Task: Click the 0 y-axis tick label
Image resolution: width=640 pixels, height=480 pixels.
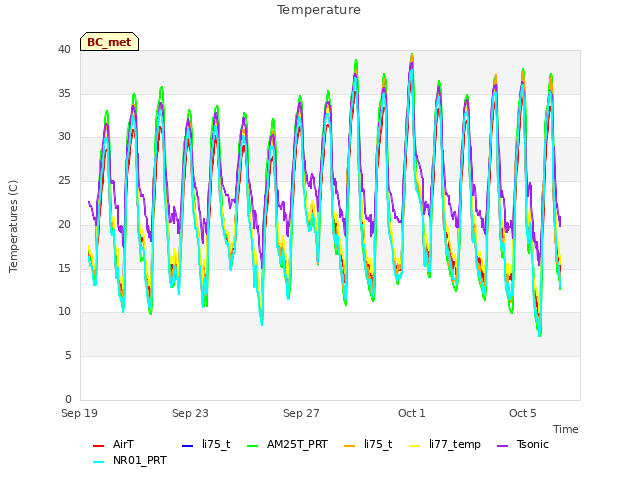Action: pyautogui.click(x=68, y=399)
